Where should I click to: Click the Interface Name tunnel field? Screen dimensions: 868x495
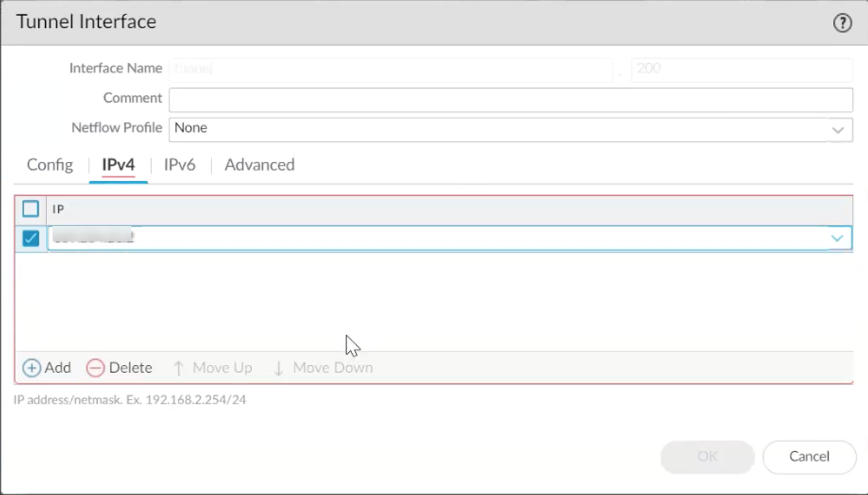pos(390,69)
